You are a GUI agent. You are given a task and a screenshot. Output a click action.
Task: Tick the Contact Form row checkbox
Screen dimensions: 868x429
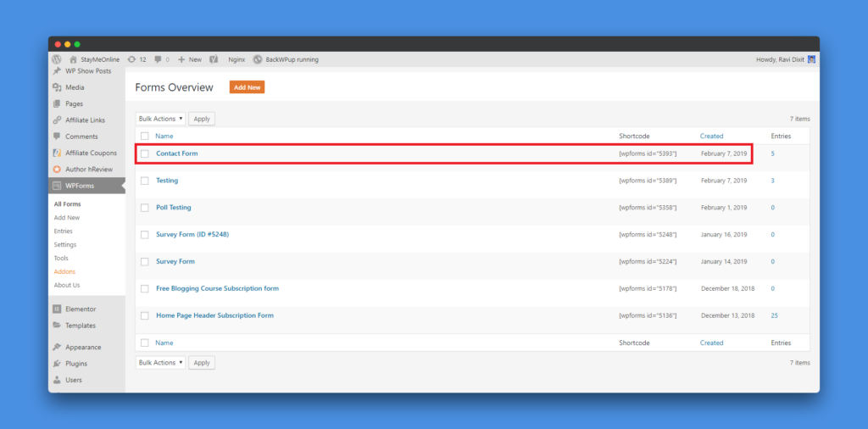(145, 153)
